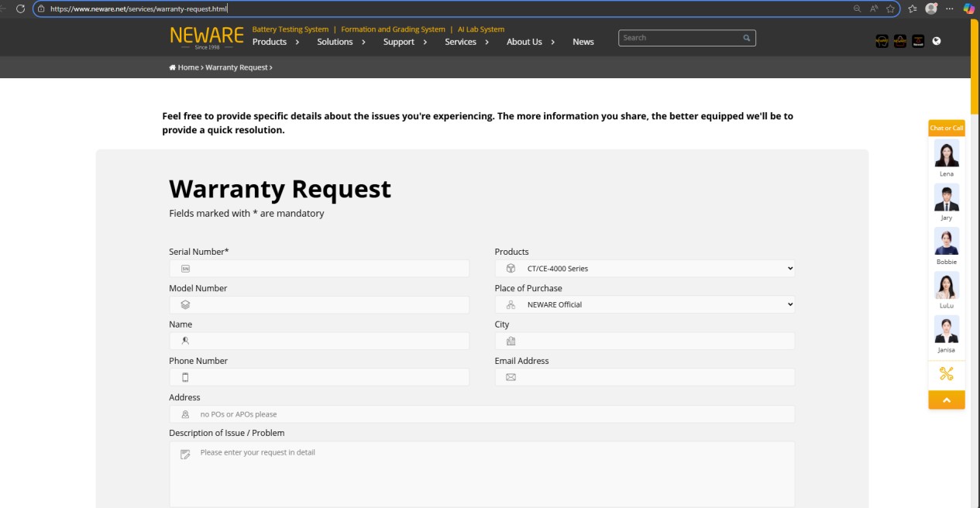Screen dimensions: 980x508
Task: Click the NEWARE logo link
Action: 206,36
